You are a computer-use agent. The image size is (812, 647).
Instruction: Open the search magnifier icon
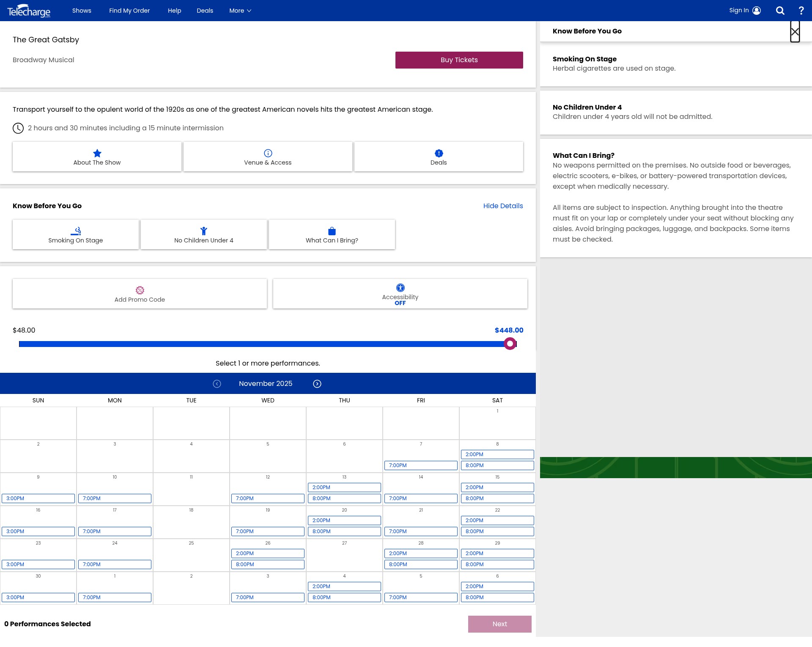780,11
